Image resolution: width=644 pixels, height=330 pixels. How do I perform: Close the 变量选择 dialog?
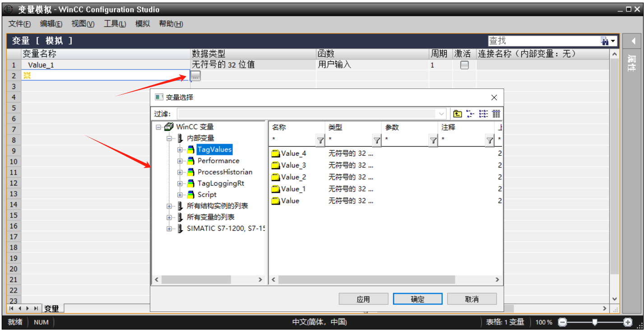(494, 98)
